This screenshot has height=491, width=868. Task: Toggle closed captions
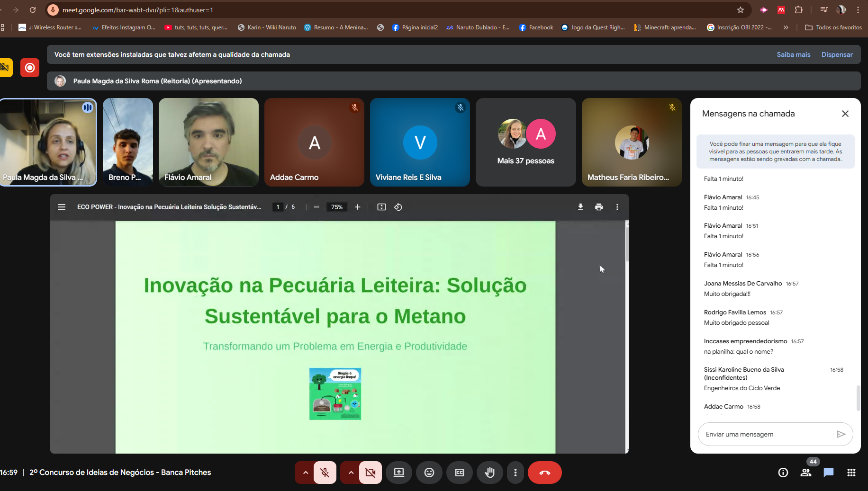(459, 473)
